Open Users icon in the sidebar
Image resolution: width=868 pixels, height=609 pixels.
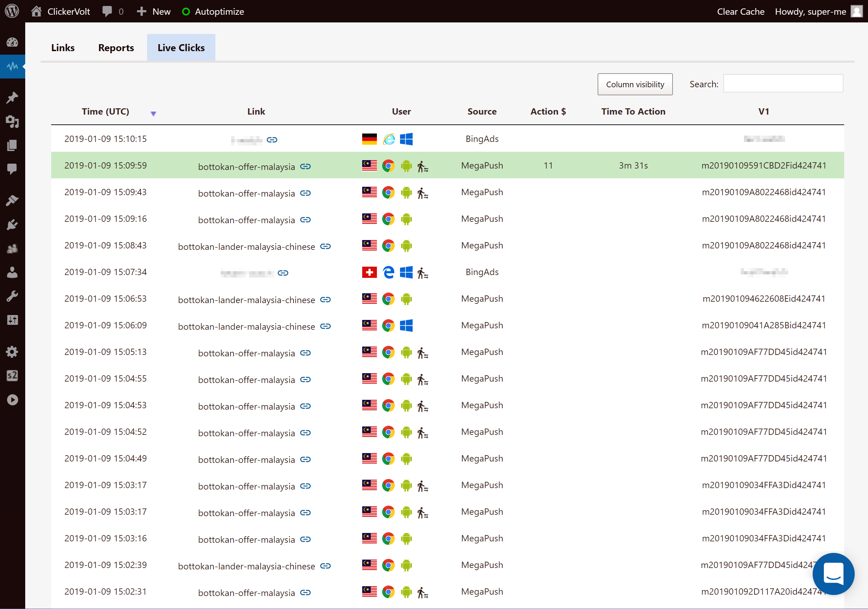pyautogui.click(x=13, y=272)
